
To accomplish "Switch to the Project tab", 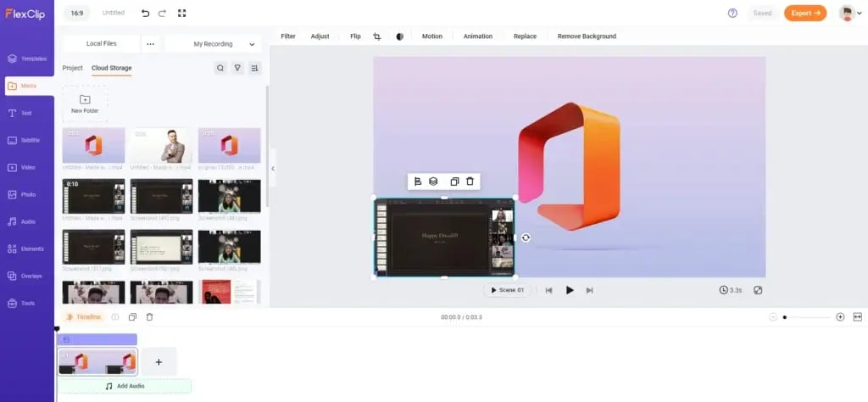I will pos(73,68).
